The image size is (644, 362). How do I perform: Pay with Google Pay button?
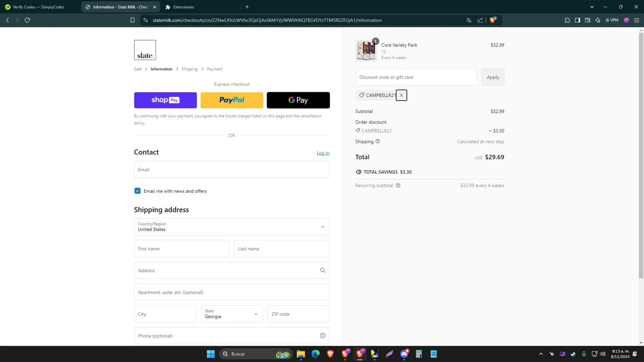point(298,100)
